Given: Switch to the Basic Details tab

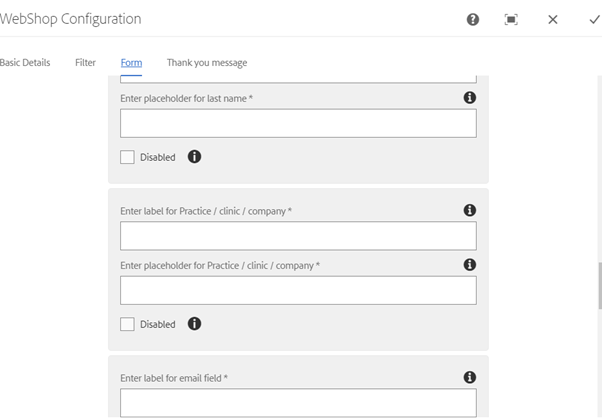Looking at the screenshot, I should [25, 63].
